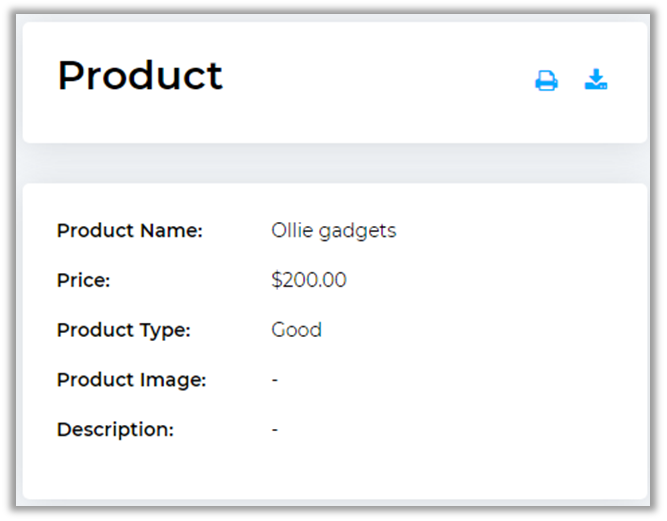Viewport: 667px width, 521px height.
Task: Click the Print icon
Action: (x=546, y=81)
